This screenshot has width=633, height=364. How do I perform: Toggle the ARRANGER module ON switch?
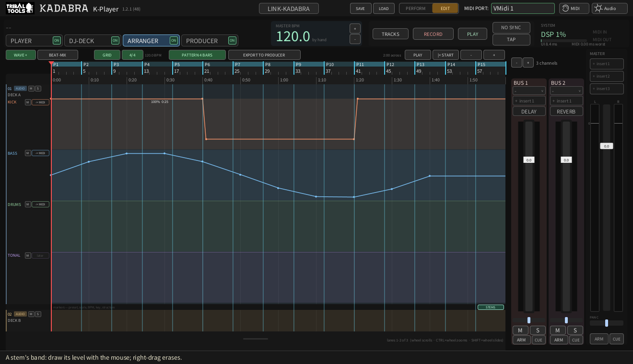coord(174,41)
